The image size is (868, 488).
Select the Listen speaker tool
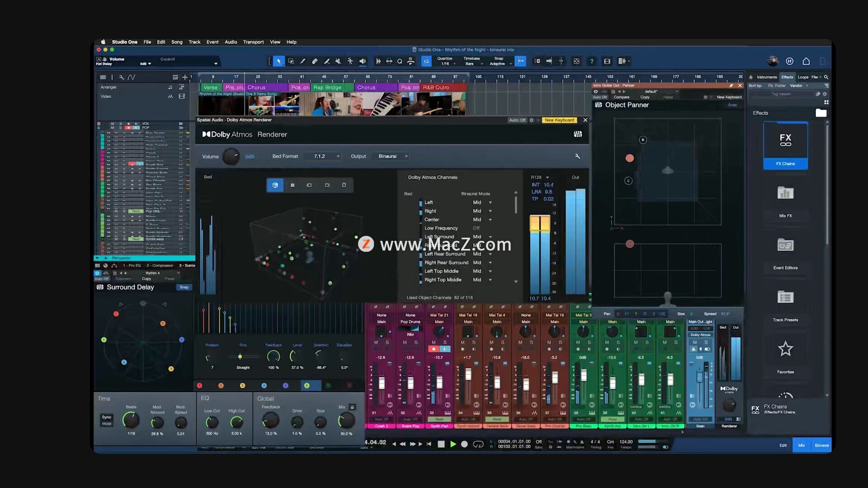click(362, 61)
